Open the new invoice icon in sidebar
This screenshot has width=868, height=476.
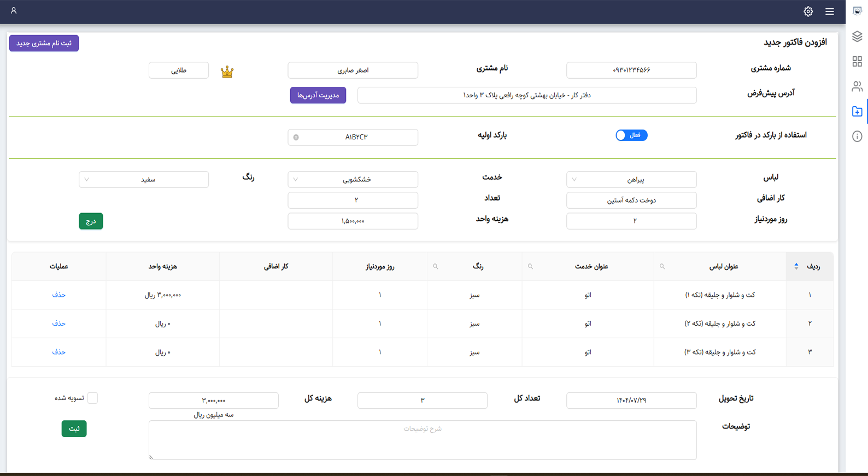coord(857,111)
